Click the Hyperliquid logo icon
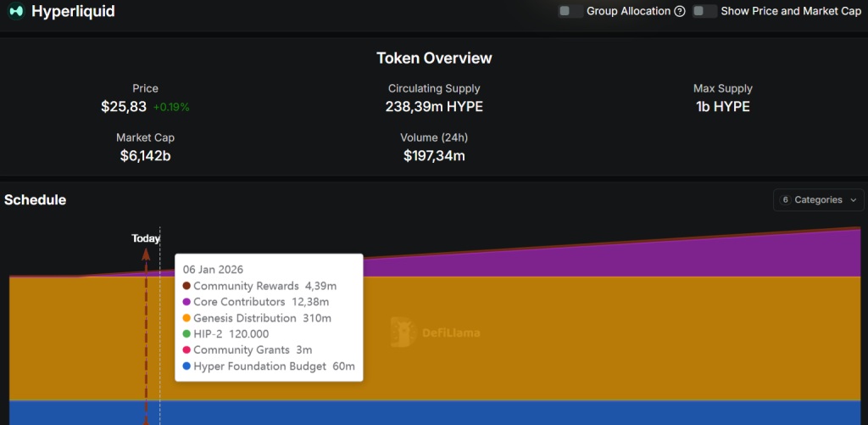The image size is (868, 425). coord(15,12)
